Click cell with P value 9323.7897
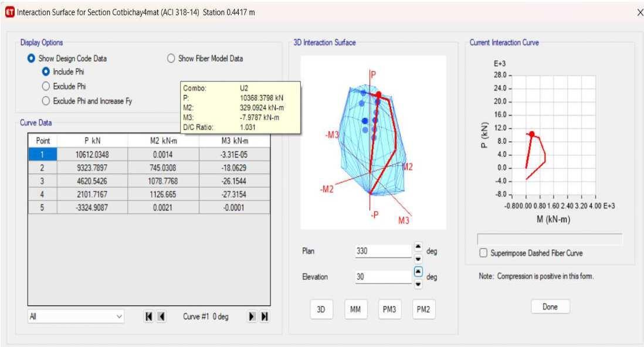The width and height of the screenshot is (644, 347). (x=93, y=168)
